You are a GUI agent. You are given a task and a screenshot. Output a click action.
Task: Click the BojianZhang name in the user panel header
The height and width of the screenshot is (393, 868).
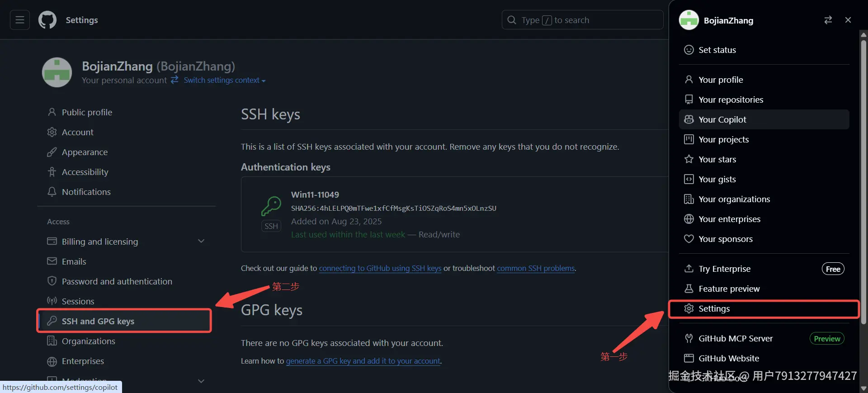coord(728,20)
